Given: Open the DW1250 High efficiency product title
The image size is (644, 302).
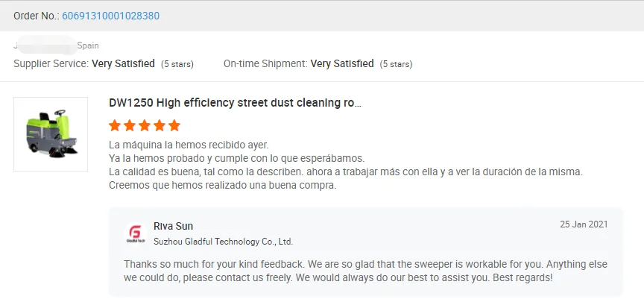Looking at the screenshot, I should tap(236, 103).
